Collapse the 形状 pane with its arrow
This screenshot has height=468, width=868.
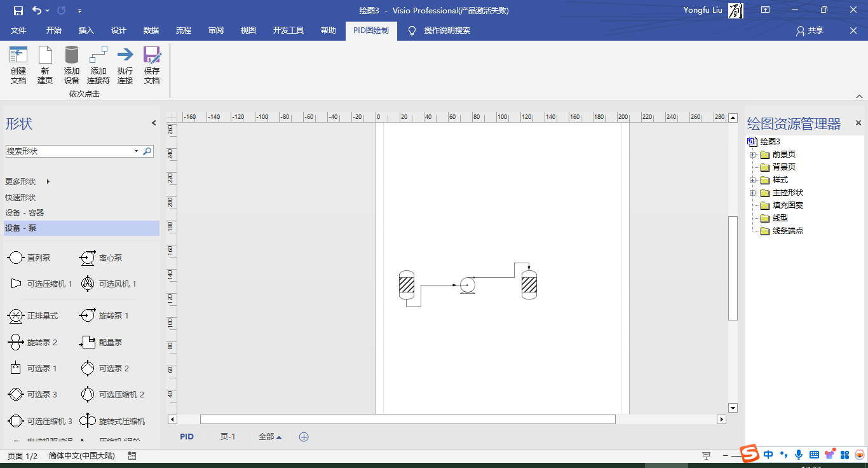pos(154,123)
